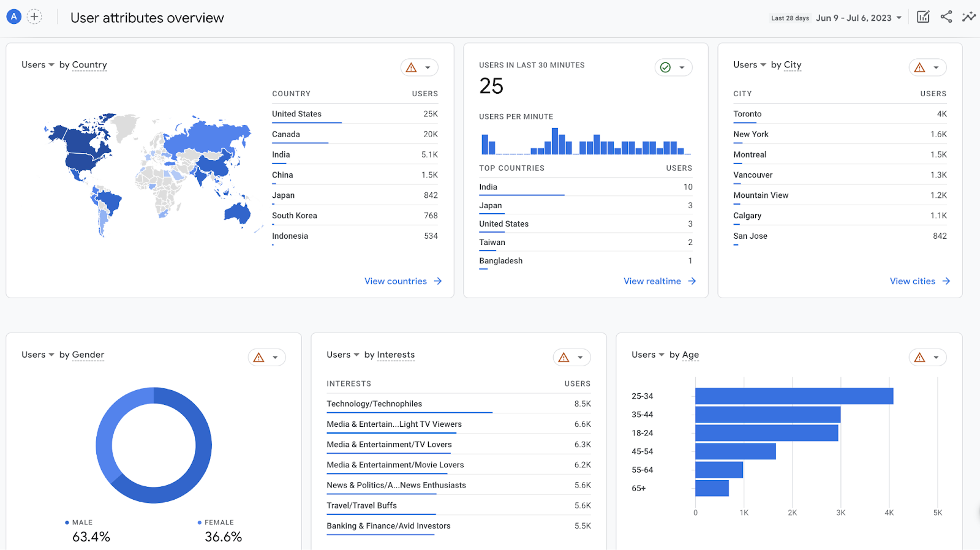Screen dimensions: 980x550
Task: Expand Users metric dropdown in Age card
Action: tap(648, 355)
